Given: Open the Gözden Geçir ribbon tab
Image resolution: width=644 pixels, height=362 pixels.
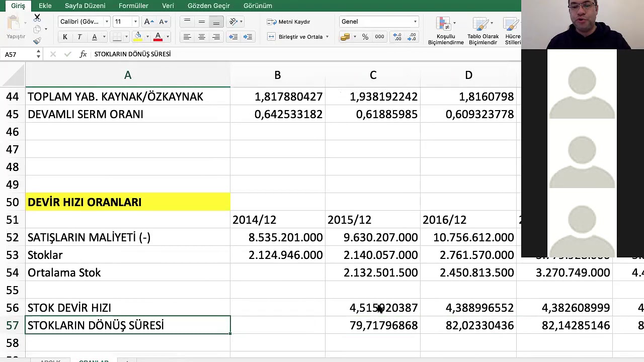Looking at the screenshot, I should [209, 6].
